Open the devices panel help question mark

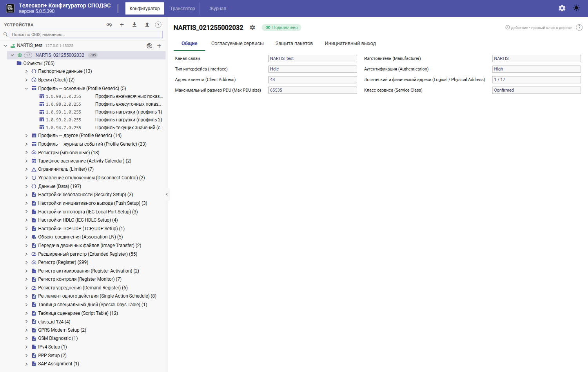[x=158, y=25]
